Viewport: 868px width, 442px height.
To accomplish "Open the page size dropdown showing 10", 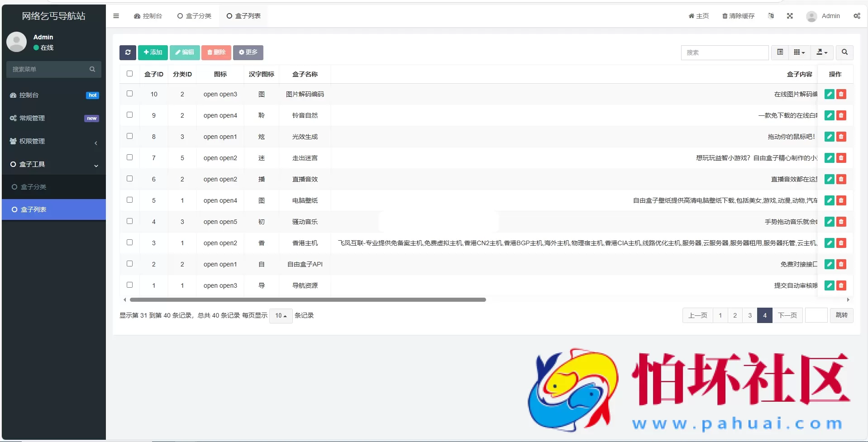I will (x=280, y=315).
